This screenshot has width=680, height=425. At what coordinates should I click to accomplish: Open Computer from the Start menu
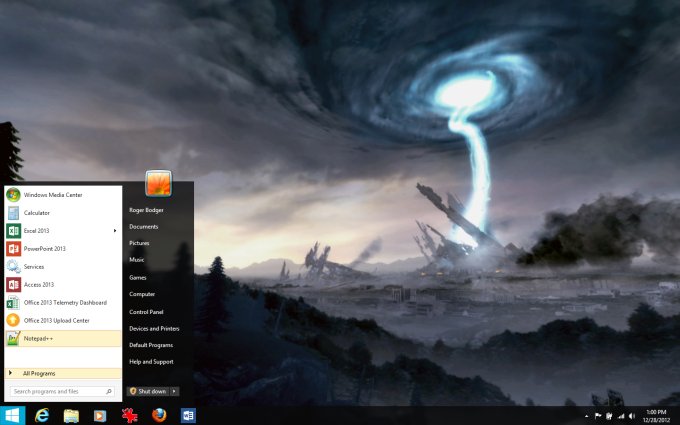click(x=142, y=294)
